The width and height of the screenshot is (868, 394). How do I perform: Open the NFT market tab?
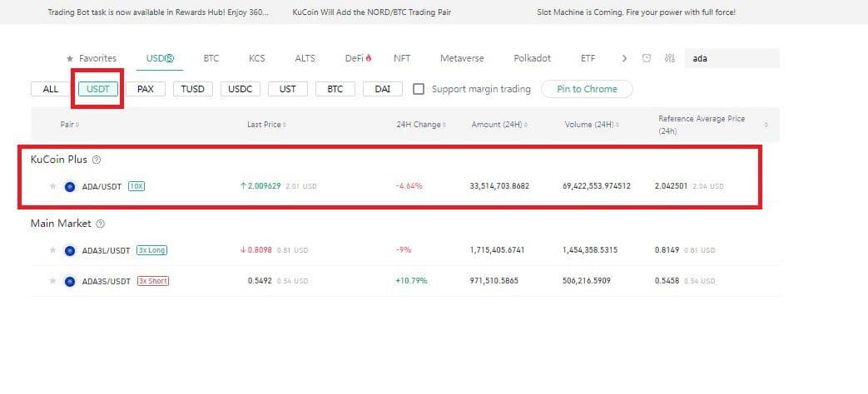pos(402,58)
